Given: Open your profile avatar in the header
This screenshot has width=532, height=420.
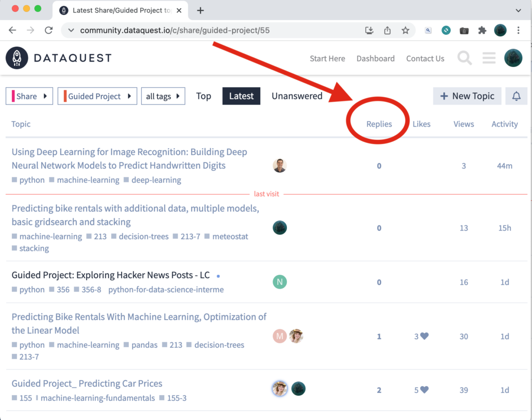Looking at the screenshot, I should click(513, 58).
